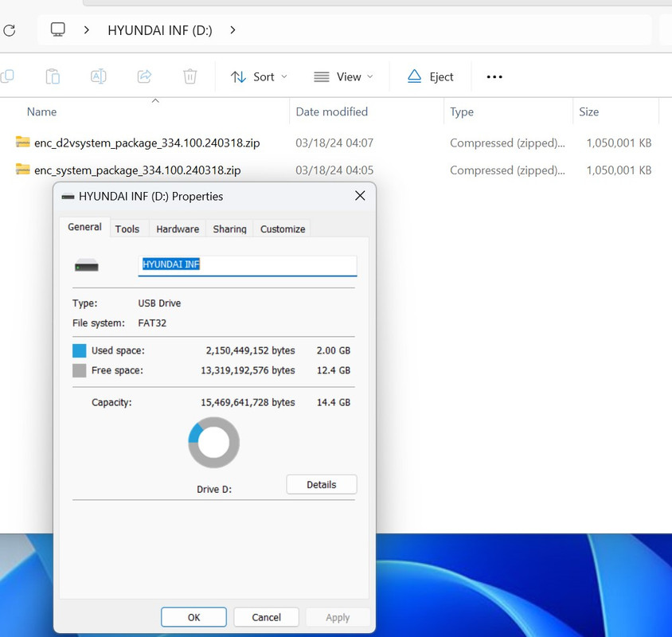Click date 03/18/24 04:05 cell
Image resolution: width=672 pixels, height=637 pixels.
(x=334, y=170)
